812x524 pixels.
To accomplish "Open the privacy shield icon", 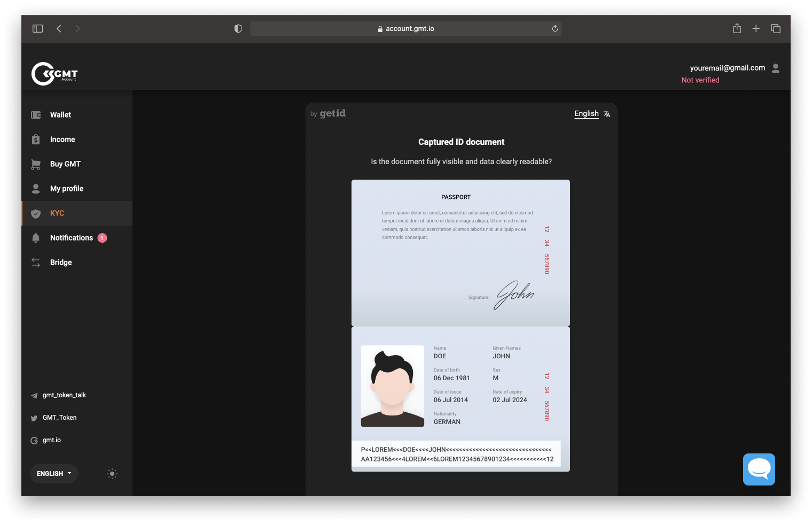I will point(238,28).
